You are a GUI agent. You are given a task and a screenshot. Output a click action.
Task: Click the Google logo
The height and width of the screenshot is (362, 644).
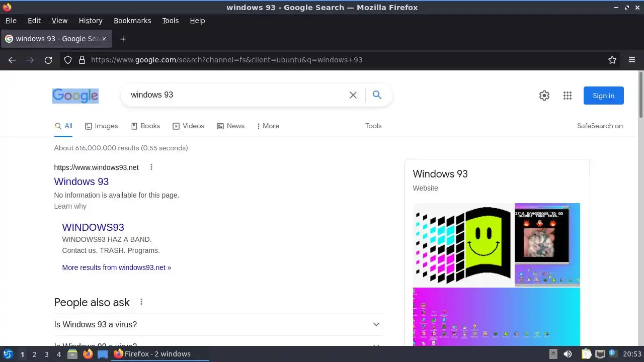tap(75, 96)
